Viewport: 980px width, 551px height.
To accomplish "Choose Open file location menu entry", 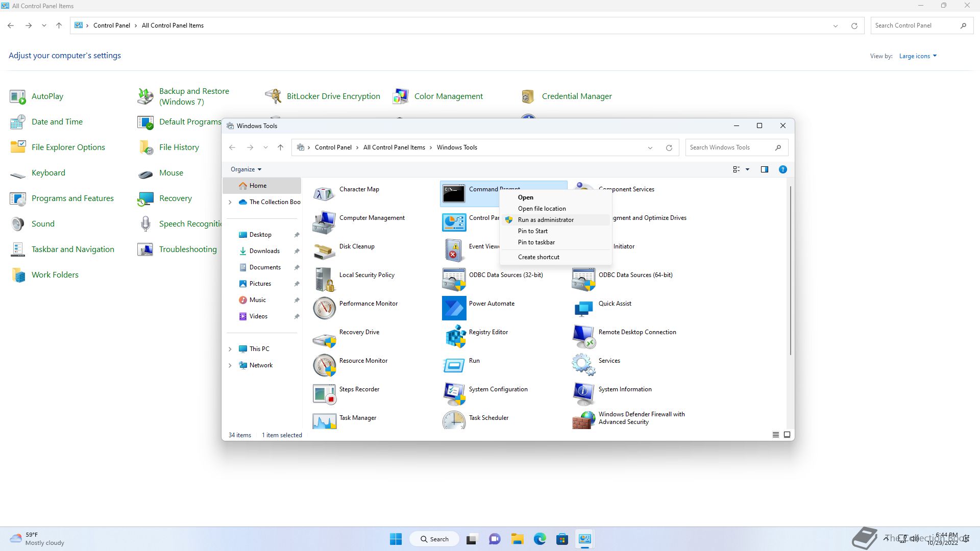I will (555, 209).
